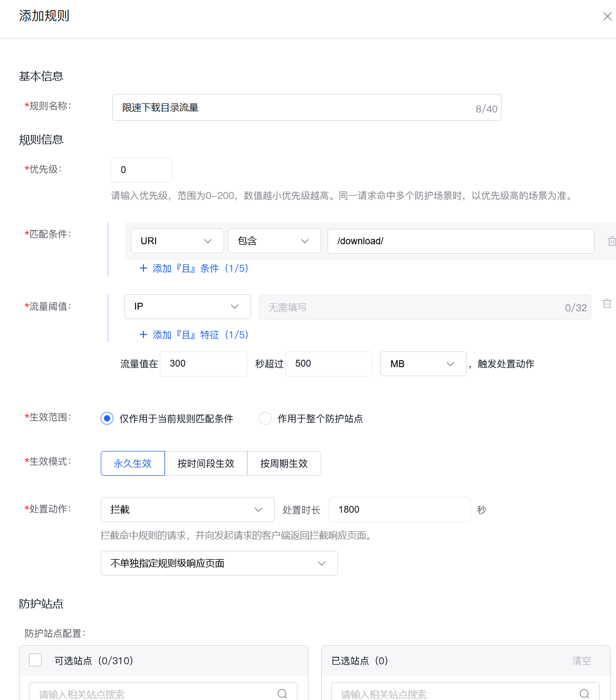Click the 基本信息 section heading
This screenshot has width=616, height=700.
[x=41, y=76]
